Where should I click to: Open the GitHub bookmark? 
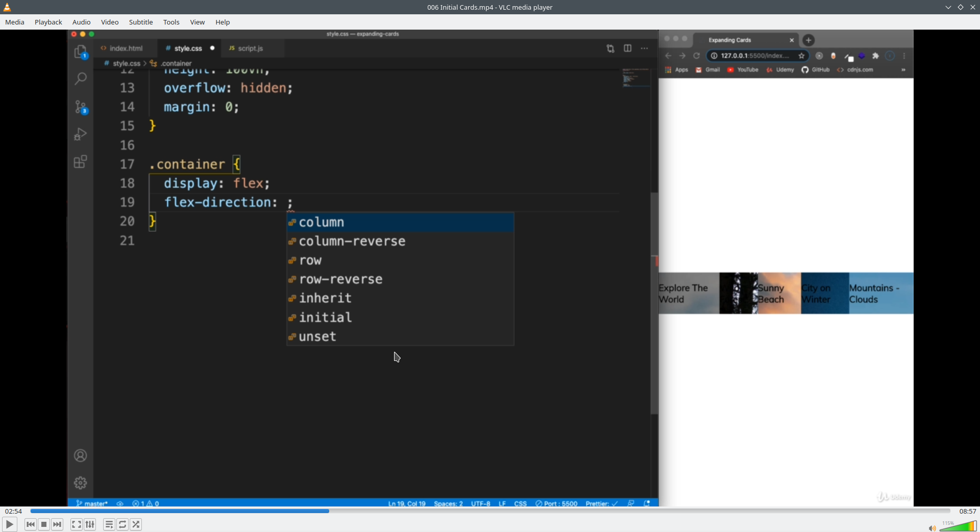tap(815, 70)
